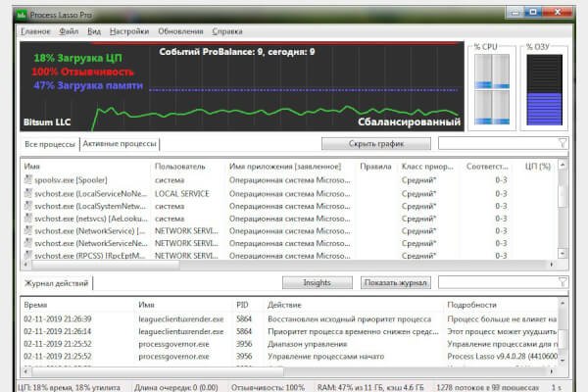This screenshot has height=392, width=588.
Task: Click the action log horizontal scrollbar thumb
Action: (158, 371)
